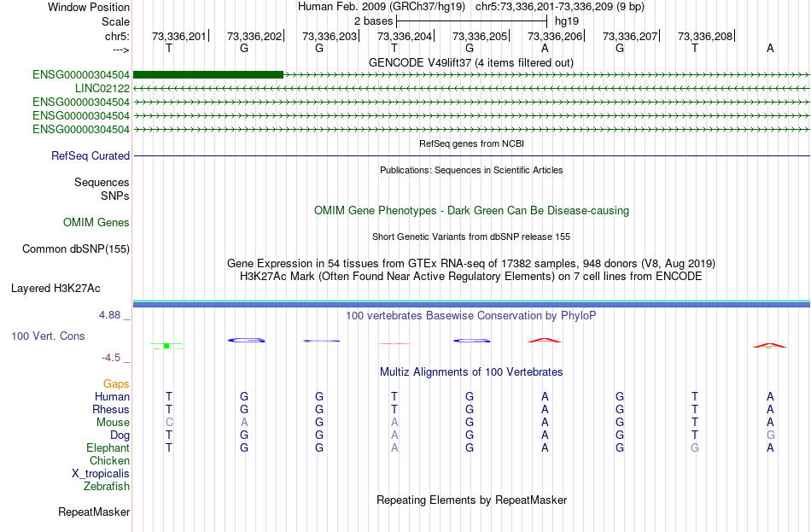
Task: Click the ---> strand direction arrow label
Action: click(x=121, y=50)
